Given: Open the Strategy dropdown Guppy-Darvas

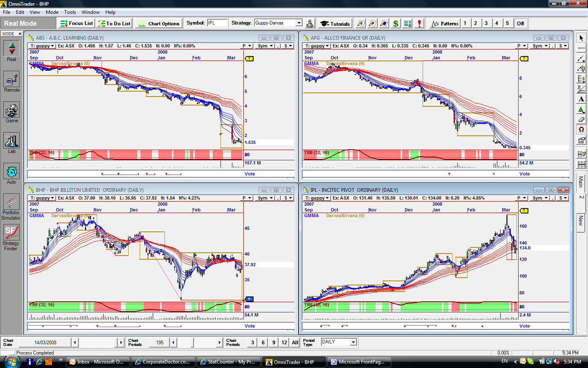Looking at the screenshot, I should click(299, 23).
